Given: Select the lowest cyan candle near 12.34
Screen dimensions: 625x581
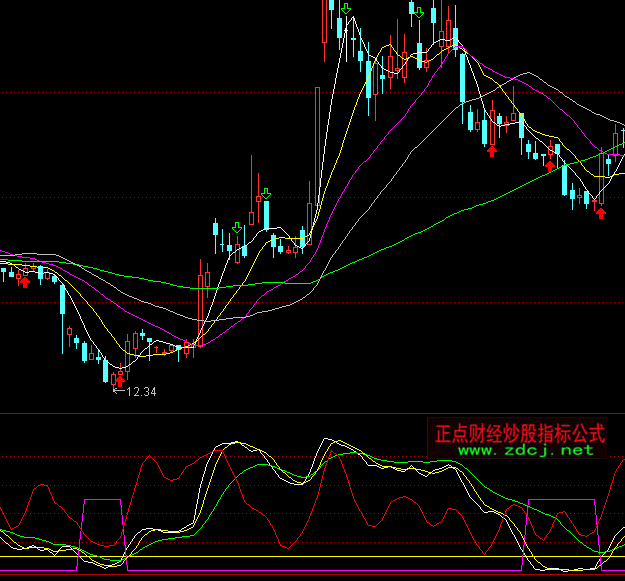Looking at the screenshot, I should 106,371.
